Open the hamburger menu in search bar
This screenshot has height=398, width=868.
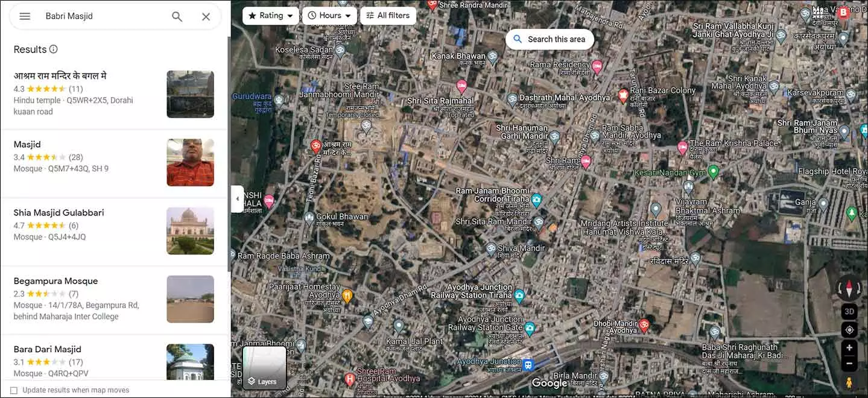pyautogui.click(x=25, y=16)
